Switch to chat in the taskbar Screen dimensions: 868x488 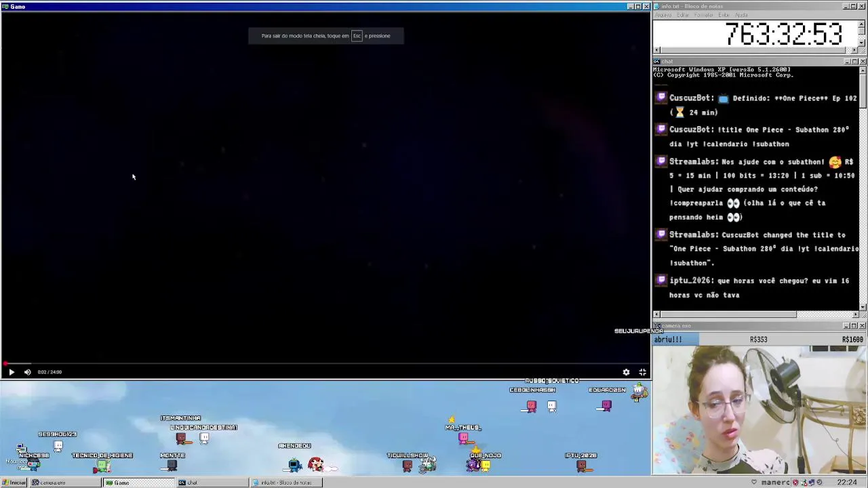(x=212, y=483)
